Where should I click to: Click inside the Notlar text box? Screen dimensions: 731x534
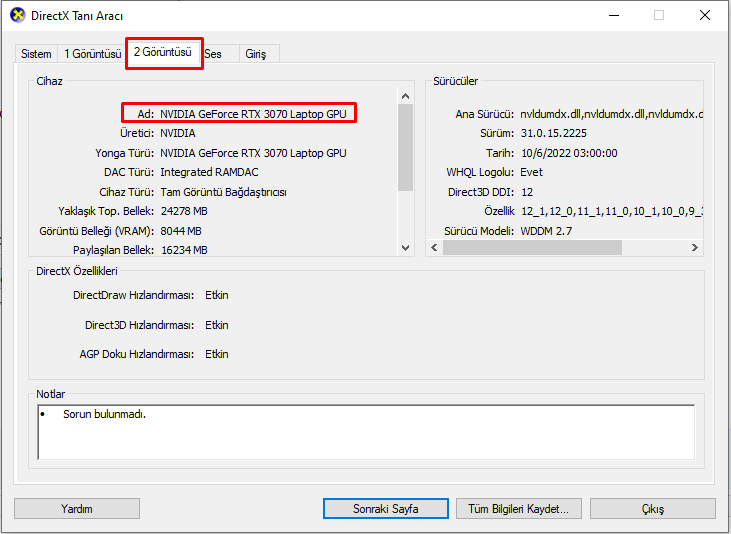(366, 432)
